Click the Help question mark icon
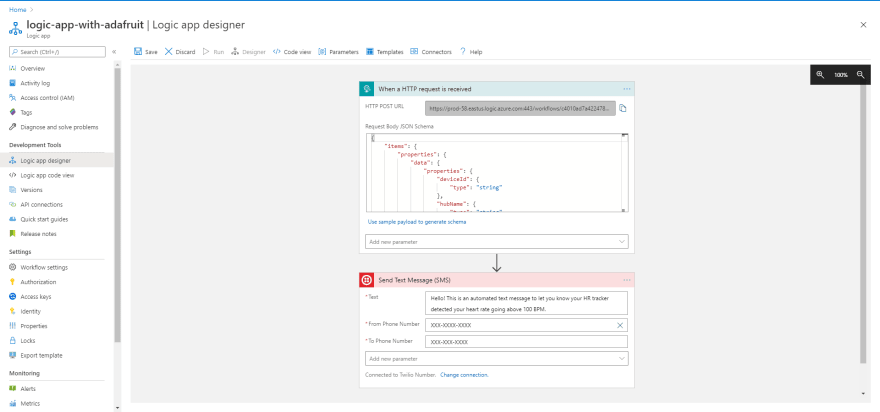Viewport: 880px width, 412px height. coord(463,52)
